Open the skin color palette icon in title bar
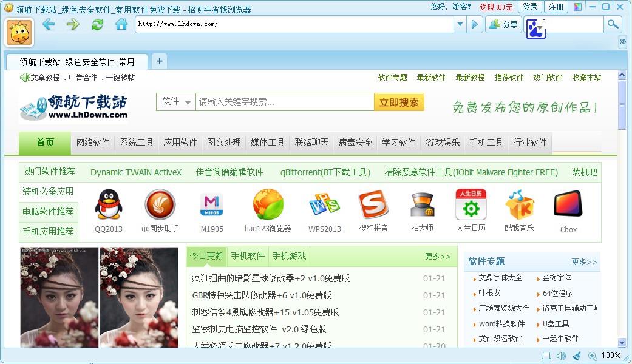The image size is (632, 364). 578,7
